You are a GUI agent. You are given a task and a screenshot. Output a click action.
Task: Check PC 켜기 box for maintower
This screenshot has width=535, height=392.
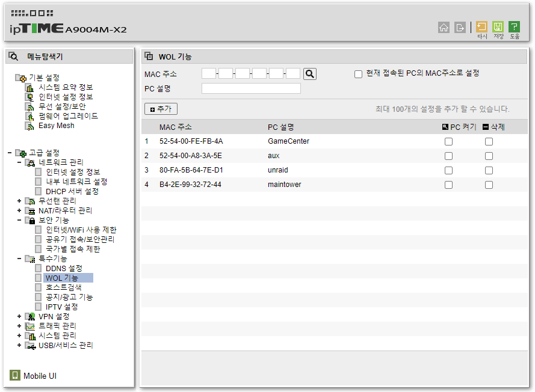point(449,185)
